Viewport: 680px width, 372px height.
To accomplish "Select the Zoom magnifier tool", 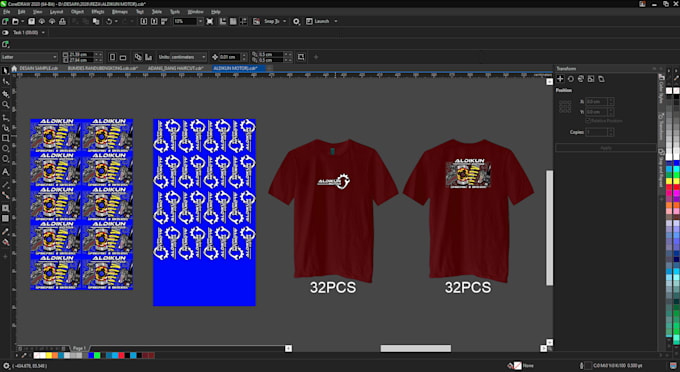I will point(5,104).
